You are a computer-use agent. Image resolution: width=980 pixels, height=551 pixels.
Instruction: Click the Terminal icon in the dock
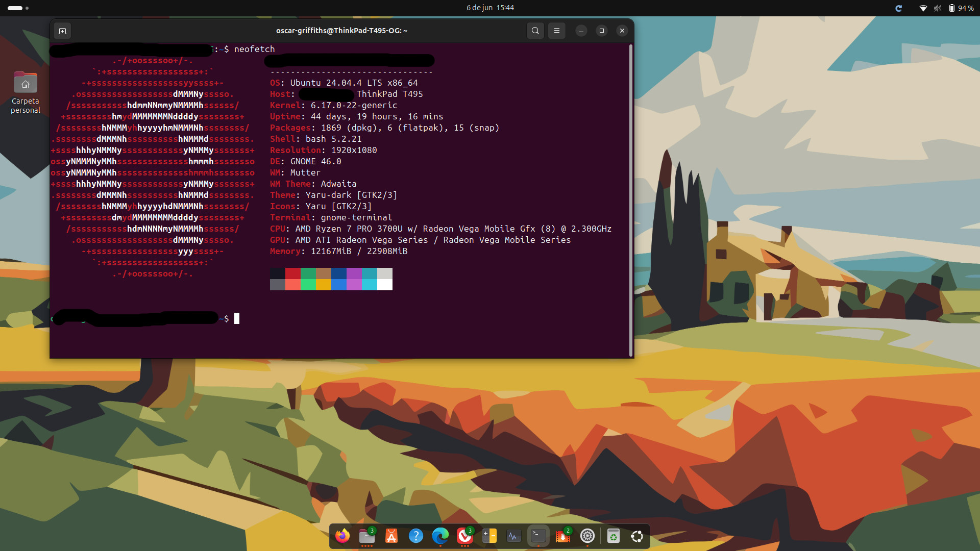coord(538,536)
